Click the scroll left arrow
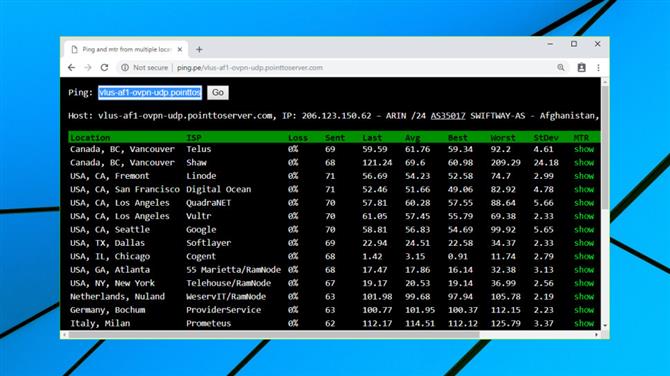Image resolution: width=670 pixels, height=376 pixels. [65, 335]
